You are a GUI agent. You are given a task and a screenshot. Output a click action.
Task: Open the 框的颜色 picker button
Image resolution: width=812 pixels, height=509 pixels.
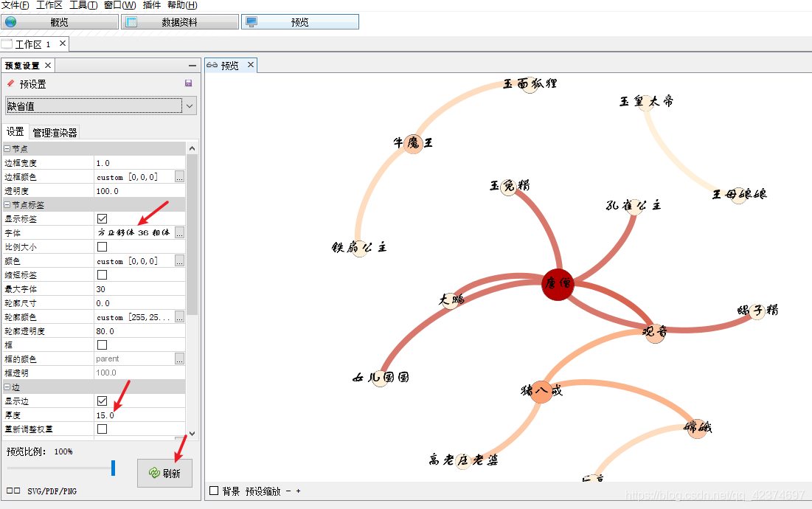pos(179,359)
